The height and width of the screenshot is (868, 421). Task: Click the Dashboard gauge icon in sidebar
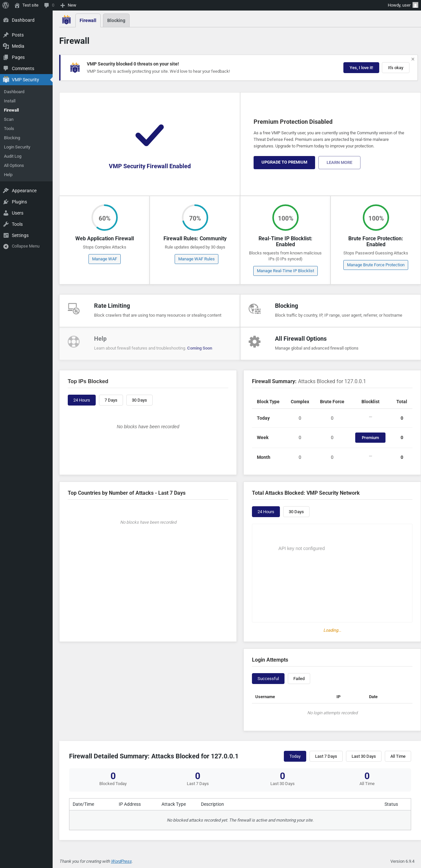(6, 20)
